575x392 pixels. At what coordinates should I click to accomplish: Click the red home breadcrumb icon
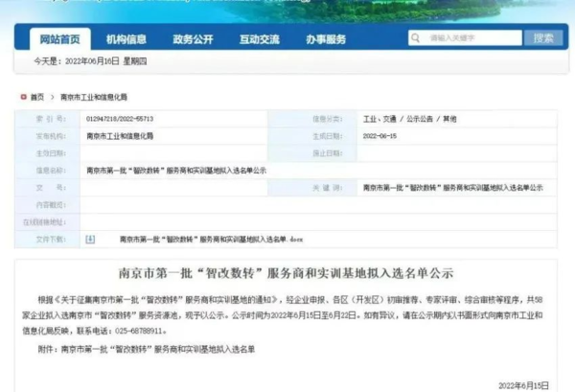[23, 97]
